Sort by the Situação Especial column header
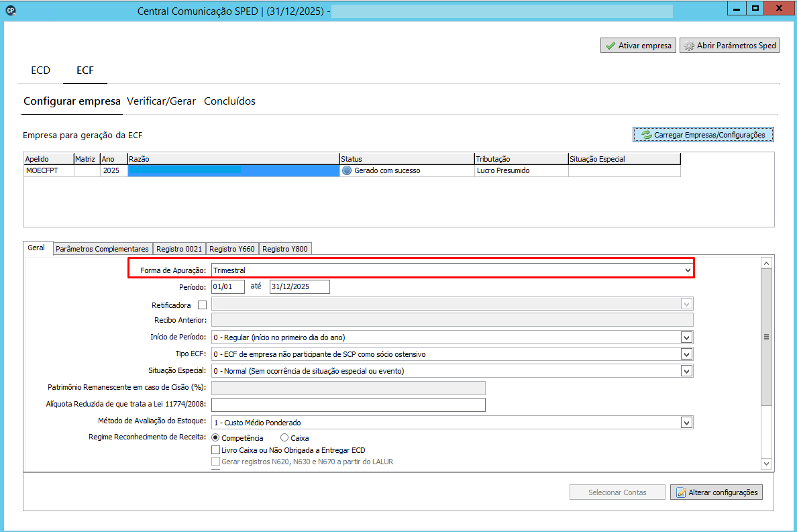The image size is (797, 532). pos(624,159)
